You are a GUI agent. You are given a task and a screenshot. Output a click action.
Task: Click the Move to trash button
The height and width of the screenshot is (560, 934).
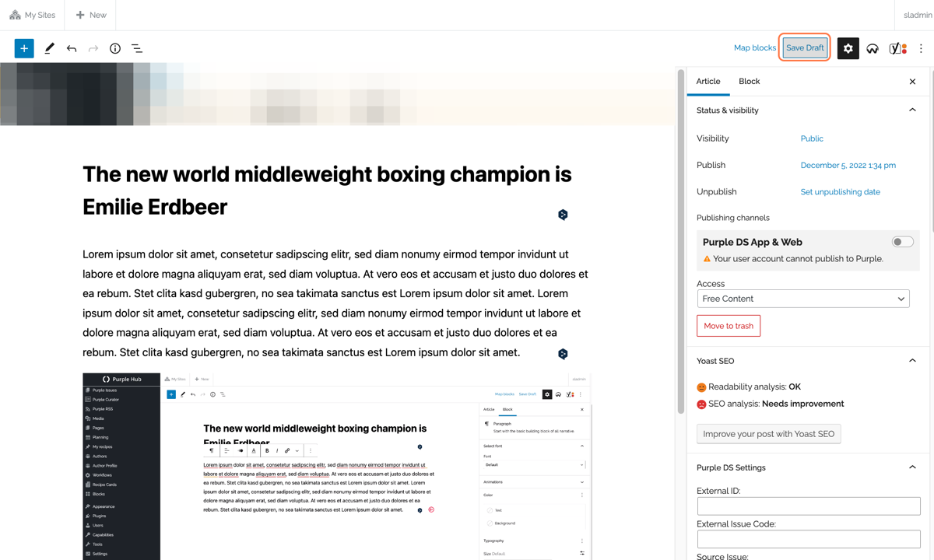(729, 326)
